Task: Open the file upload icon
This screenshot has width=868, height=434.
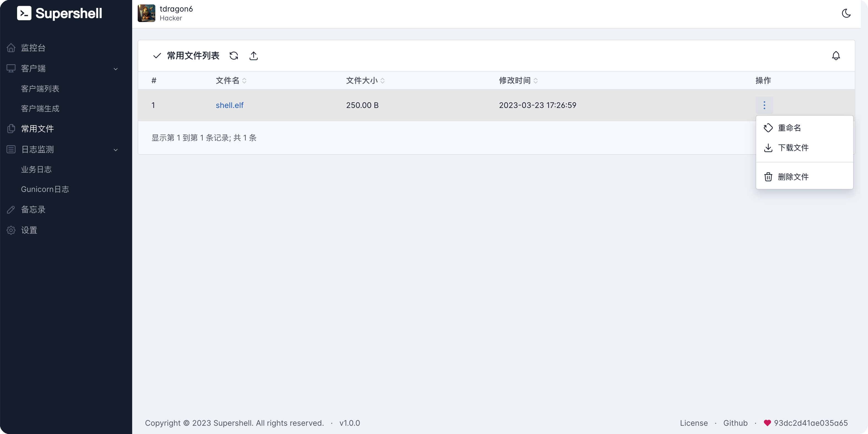Action: (x=254, y=56)
